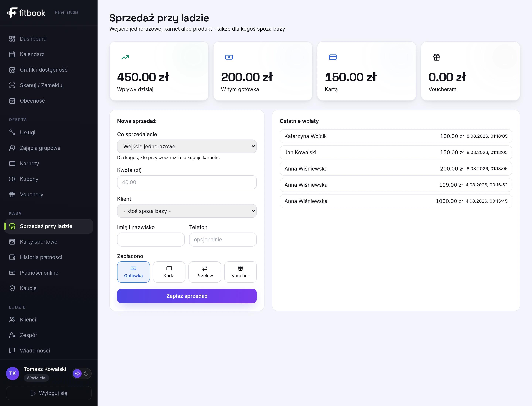Open Klienci in the sidebar

pyautogui.click(x=49, y=319)
